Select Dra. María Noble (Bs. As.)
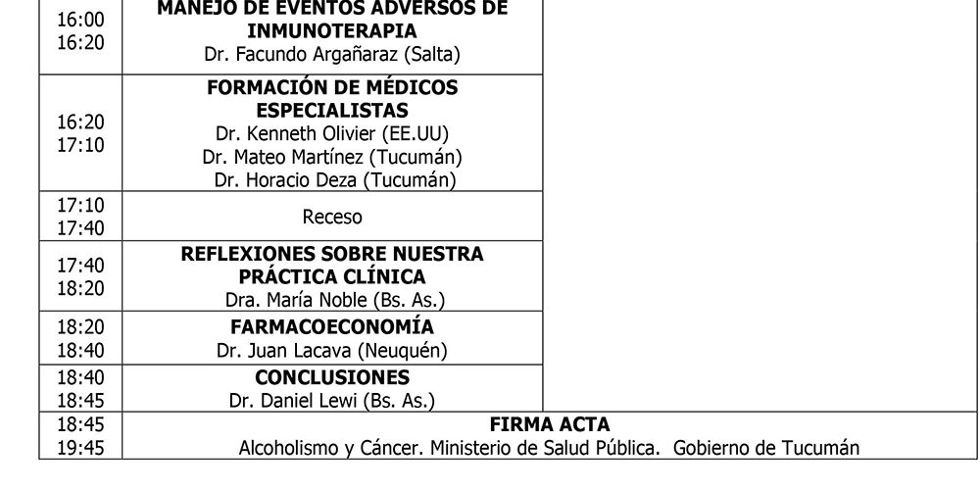Viewport: 980px width, 490px height. pos(334,300)
